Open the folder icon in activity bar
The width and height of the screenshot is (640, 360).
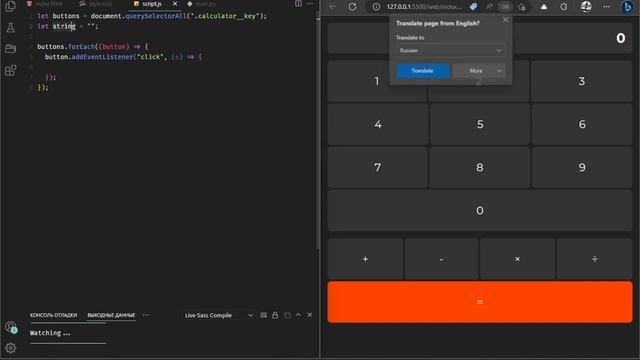coord(10,49)
